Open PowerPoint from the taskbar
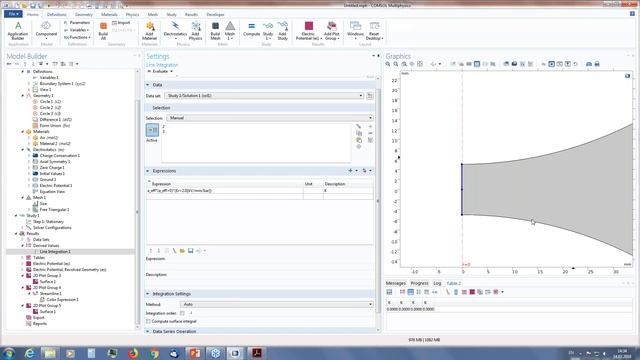Screen dimensions: 640x360 195,353
